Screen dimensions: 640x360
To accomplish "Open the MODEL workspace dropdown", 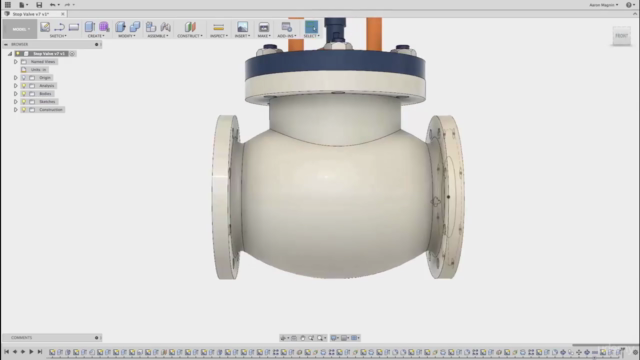I will click(x=20, y=29).
